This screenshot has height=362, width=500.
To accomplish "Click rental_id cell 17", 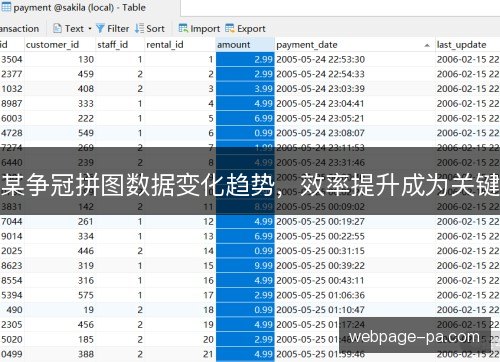I will pos(180,295).
